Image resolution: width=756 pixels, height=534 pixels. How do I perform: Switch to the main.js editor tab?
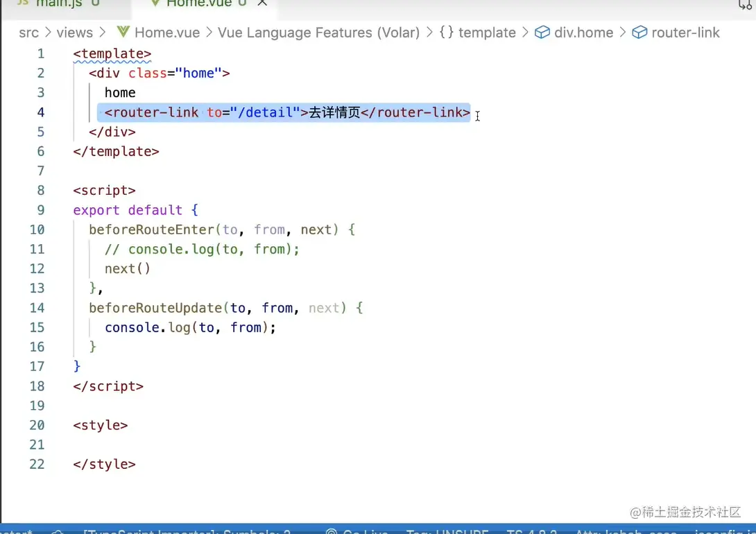click(x=65, y=4)
